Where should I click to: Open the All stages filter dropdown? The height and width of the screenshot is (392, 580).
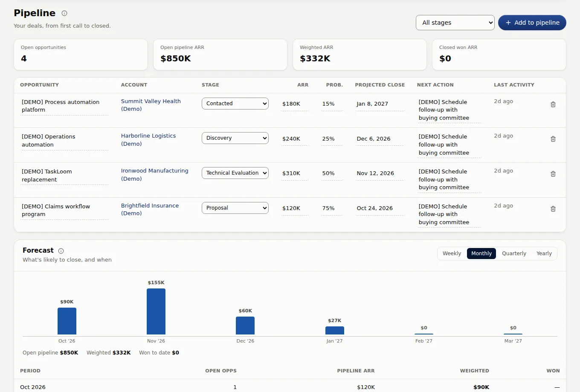[455, 23]
